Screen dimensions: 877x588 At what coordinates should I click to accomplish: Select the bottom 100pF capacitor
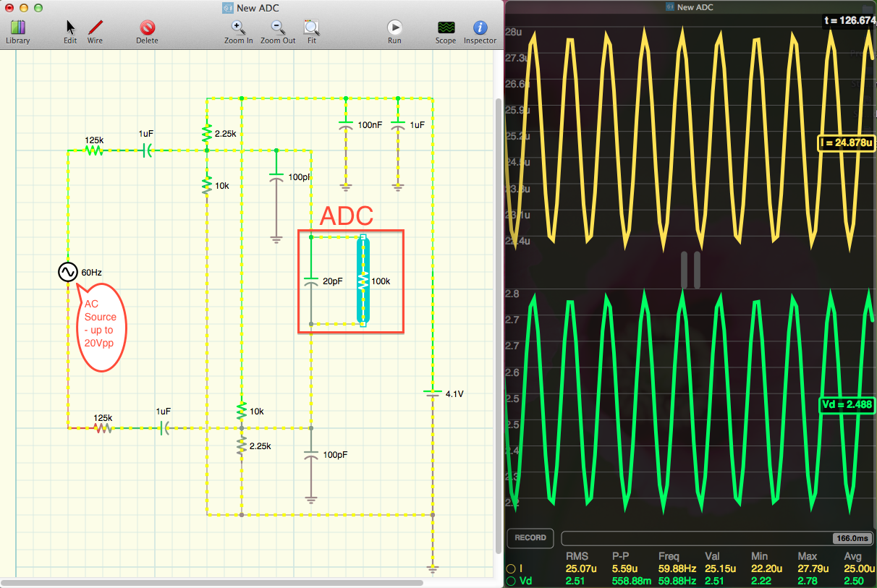tap(310, 455)
